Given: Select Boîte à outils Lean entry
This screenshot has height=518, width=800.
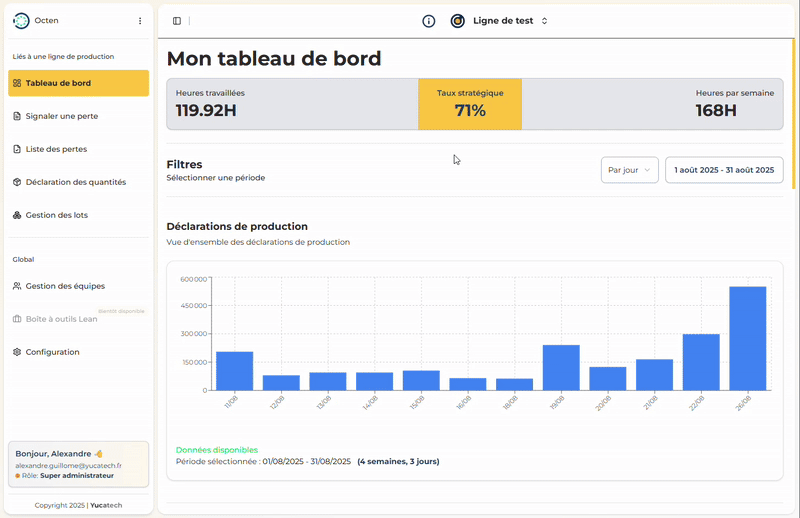Looking at the screenshot, I should (x=60, y=319).
